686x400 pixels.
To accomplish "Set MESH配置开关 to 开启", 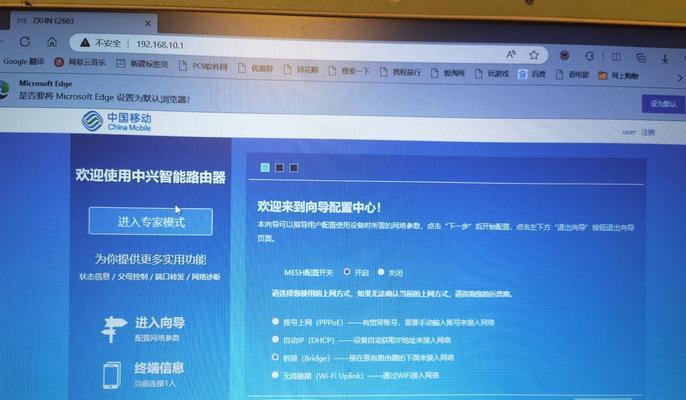I will coord(347,272).
